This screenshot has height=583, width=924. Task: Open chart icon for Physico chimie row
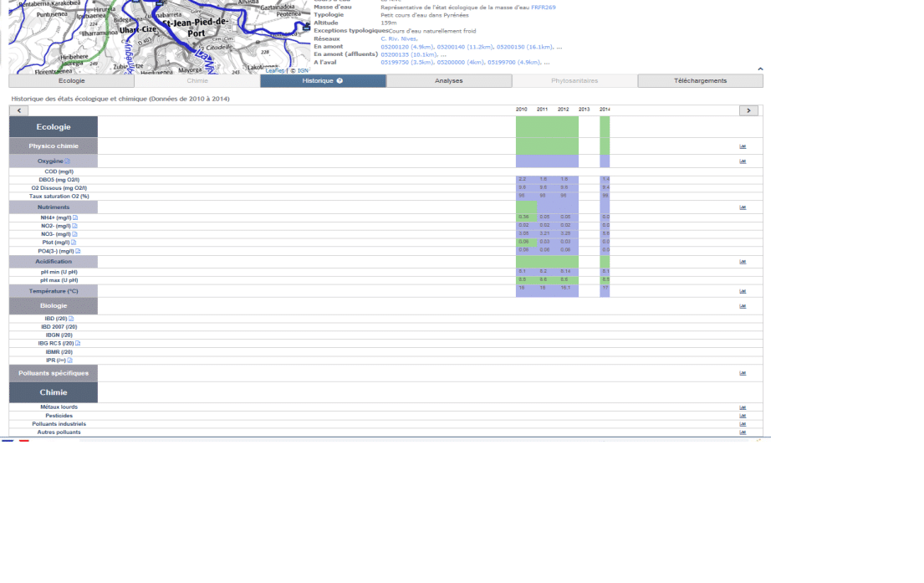(743, 146)
